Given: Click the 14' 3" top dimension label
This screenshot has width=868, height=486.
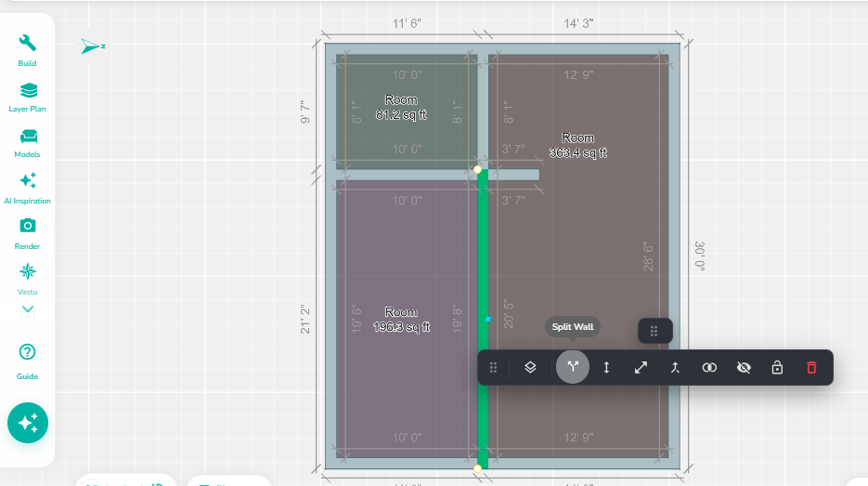Looking at the screenshot, I should (x=578, y=24).
